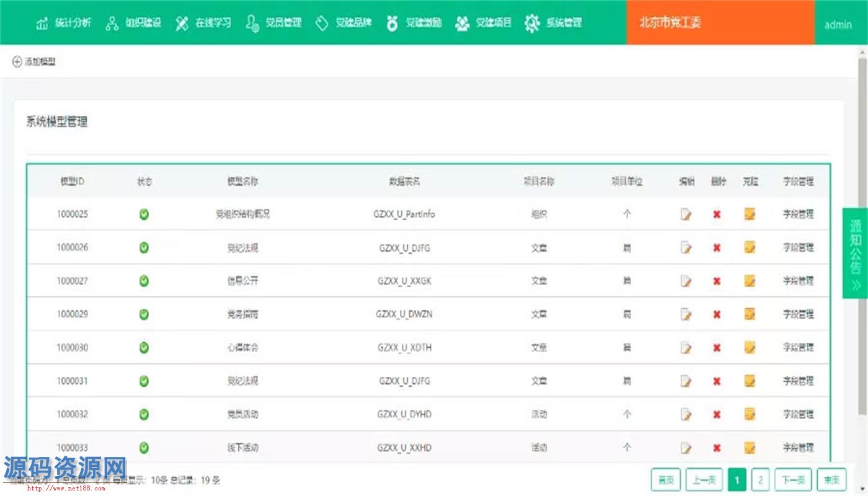868x496 pixels.
Task: Clone the 党务指南 model
Action: (750, 314)
